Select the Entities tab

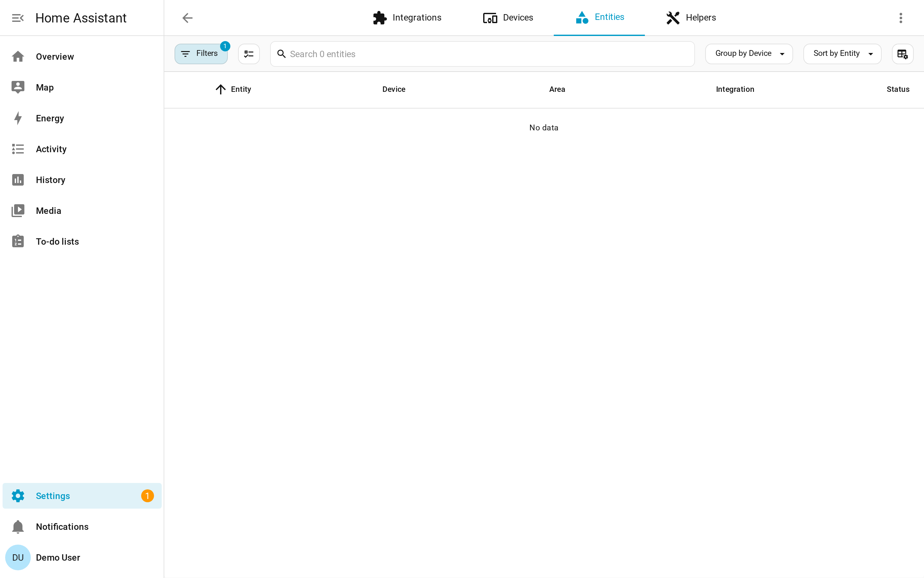pos(599,18)
